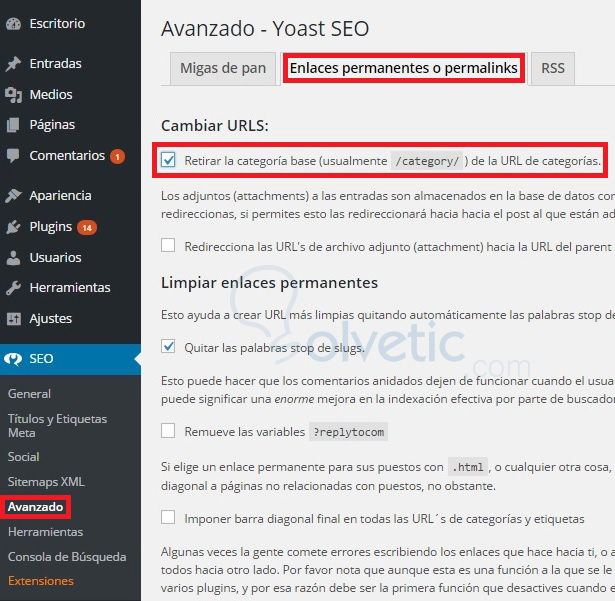The image size is (615, 601).
Task: Click the Ajustes settings icon
Action: [x=14, y=319]
